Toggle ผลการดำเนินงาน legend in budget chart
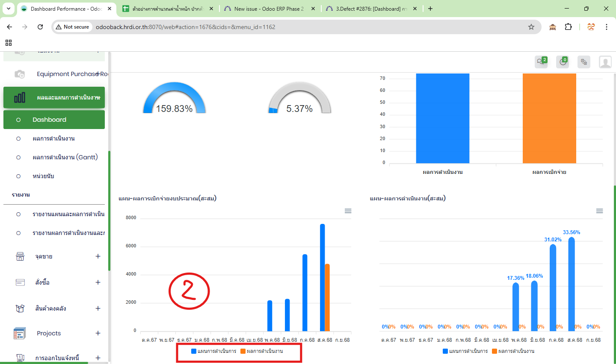 (x=262, y=351)
